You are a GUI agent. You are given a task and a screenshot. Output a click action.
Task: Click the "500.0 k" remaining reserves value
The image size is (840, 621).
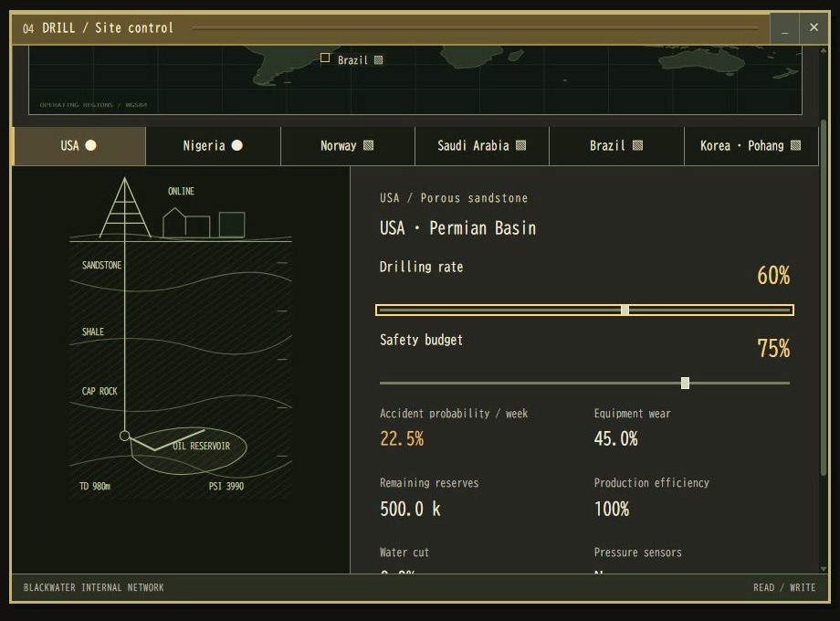410,509
